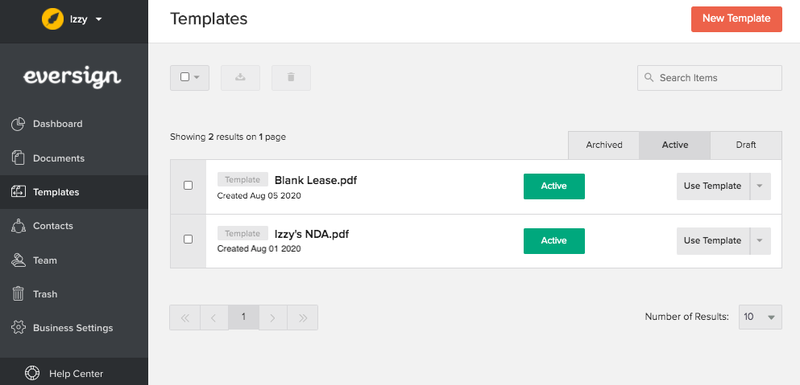Click the eversign logo
This screenshot has height=385, width=800.
tap(72, 78)
